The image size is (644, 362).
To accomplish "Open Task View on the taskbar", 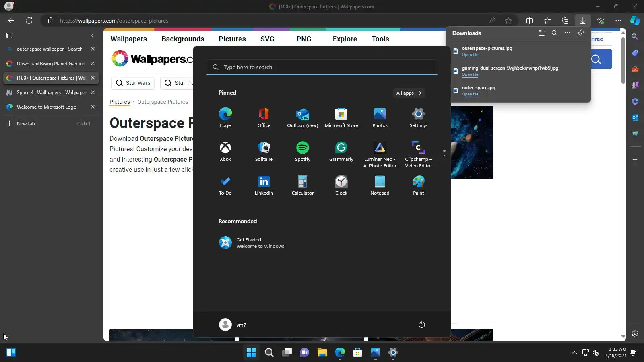I will point(287,353).
